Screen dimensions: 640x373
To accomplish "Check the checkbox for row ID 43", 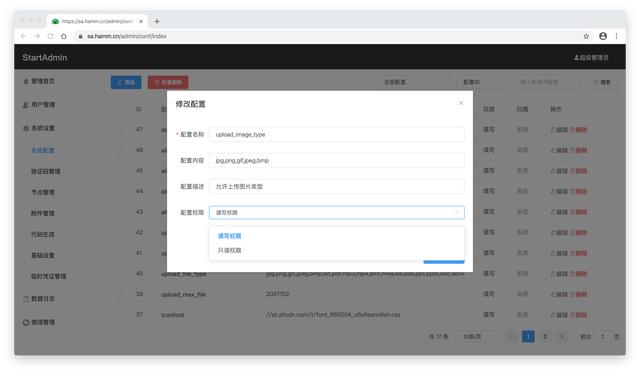I will [119, 212].
